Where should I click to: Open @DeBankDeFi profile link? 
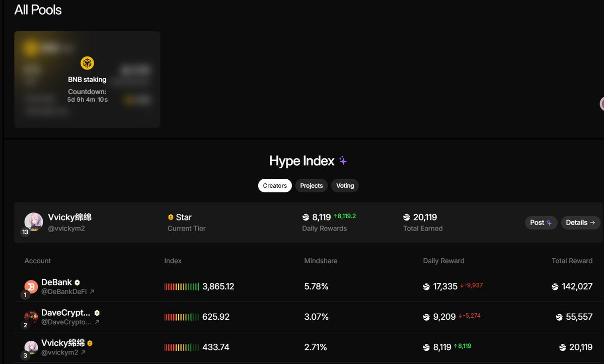click(x=64, y=292)
